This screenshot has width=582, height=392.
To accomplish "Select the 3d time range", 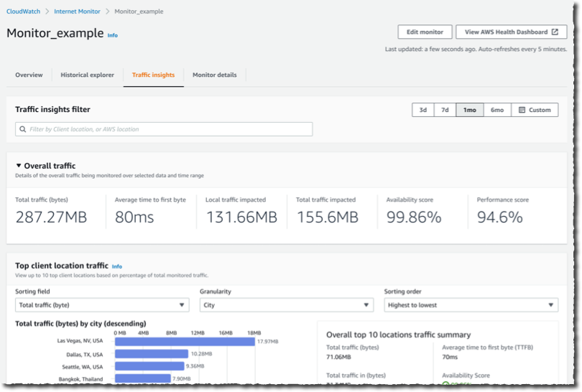I will [423, 110].
